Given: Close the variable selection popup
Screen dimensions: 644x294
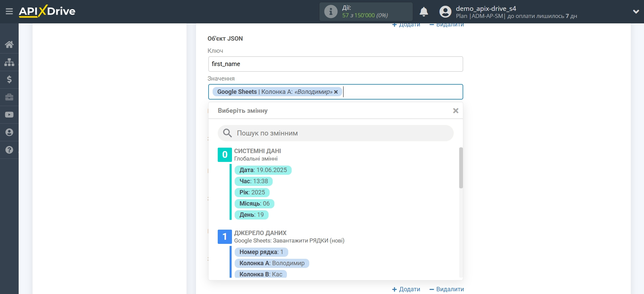Looking at the screenshot, I should [x=455, y=111].
